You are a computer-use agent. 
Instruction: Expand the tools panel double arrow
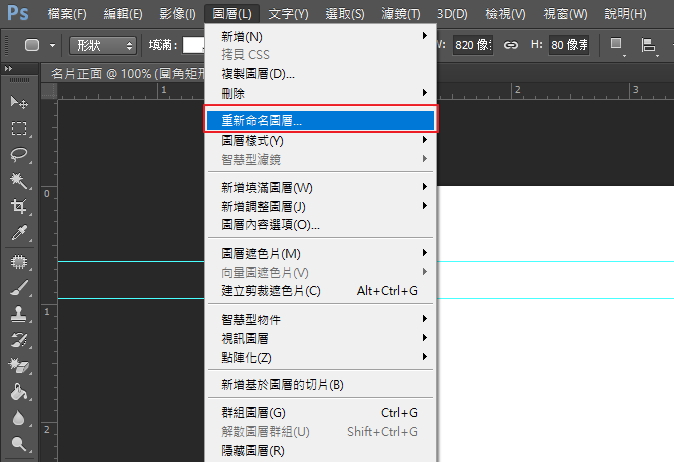point(8,68)
